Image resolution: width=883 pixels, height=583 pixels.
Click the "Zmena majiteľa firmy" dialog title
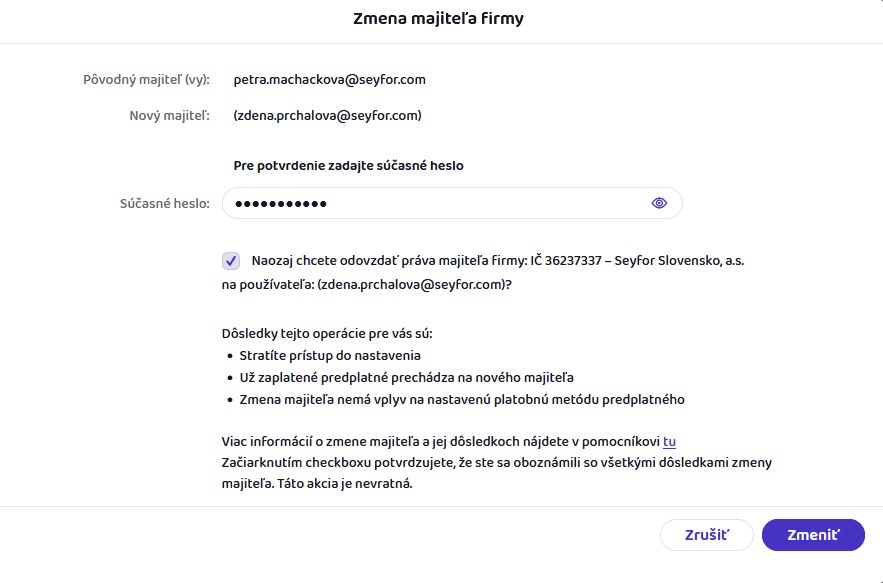pyautogui.click(x=438, y=19)
